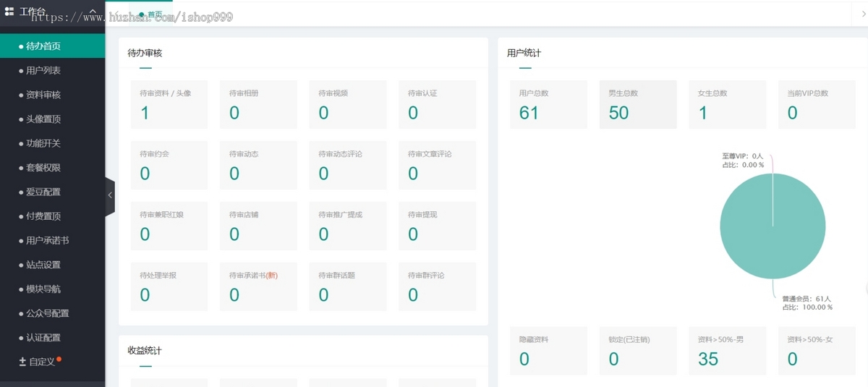Viewport: 868px width, 387px height.
Task: Open the 待审群话题 card
Action: [x=348, y=286]
